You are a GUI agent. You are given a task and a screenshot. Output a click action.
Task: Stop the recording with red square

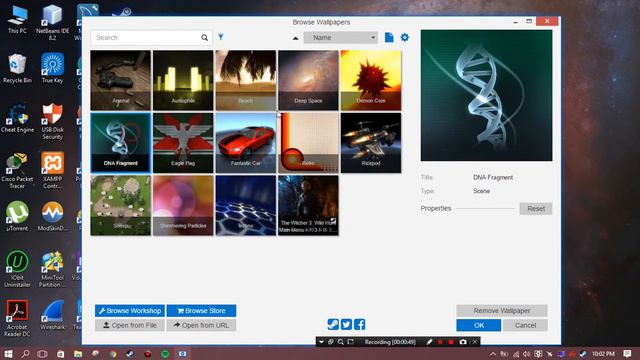click(451, 342)
